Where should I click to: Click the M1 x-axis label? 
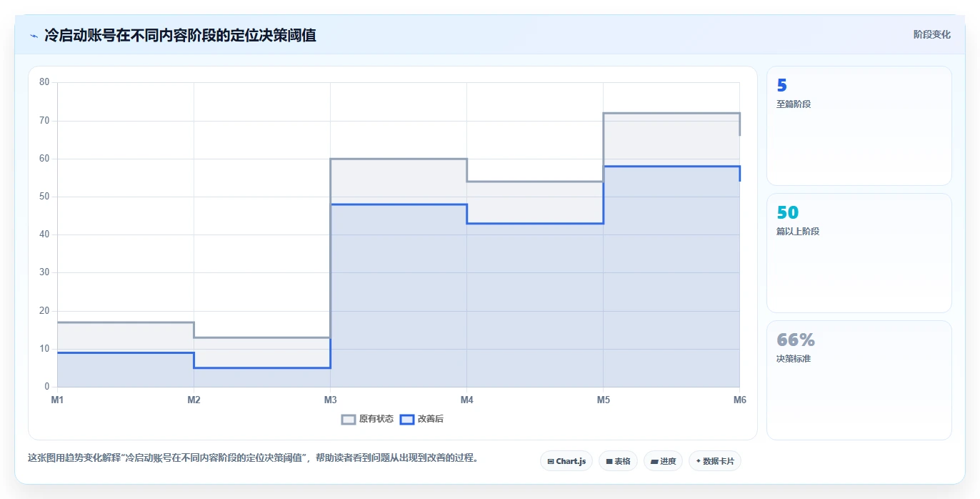click(x=57, y=400)
